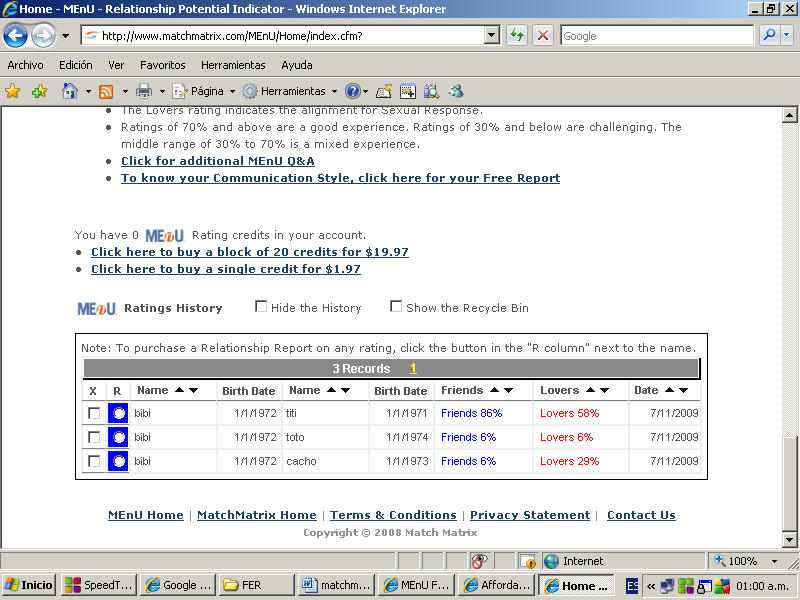Expand the Print dropdown arrow
This screenshot has width=800, height=600.
(x=162, y=92)
